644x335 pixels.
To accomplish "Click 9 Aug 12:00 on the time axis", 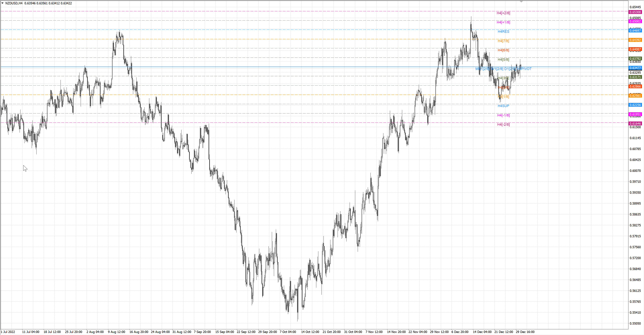I will (117, 332).
